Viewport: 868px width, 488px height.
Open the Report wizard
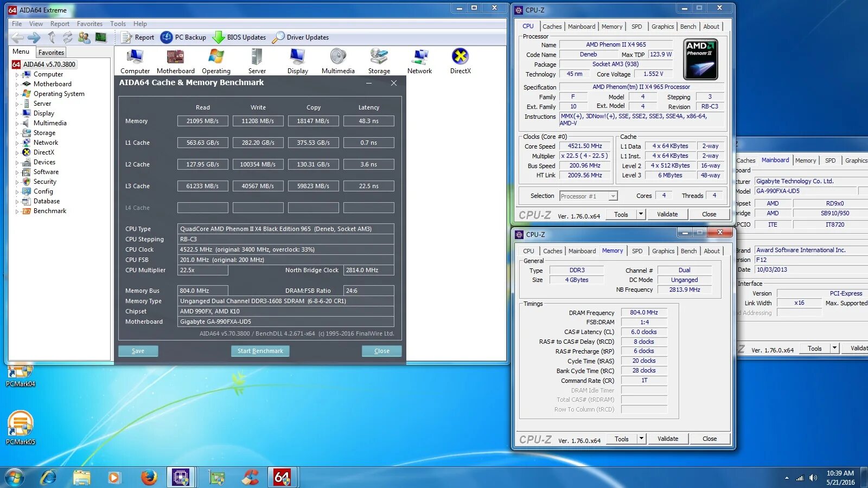pyautogui.click(x=138, y=37)
